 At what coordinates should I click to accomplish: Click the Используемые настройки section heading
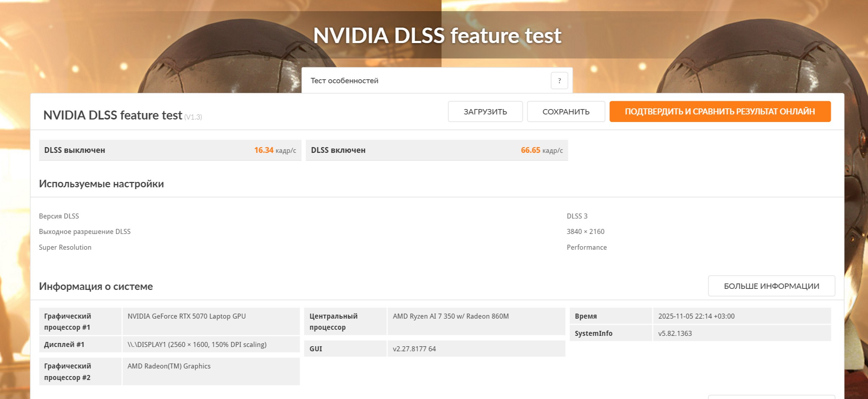(101, 184)
